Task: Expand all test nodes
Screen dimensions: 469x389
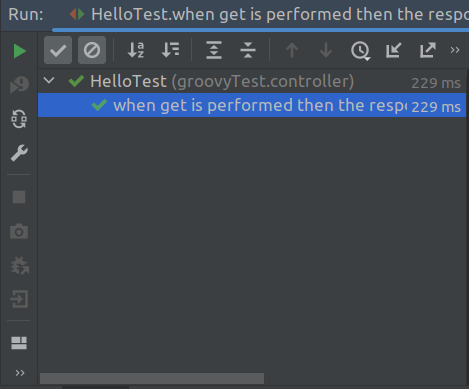Action: pyautogui.click(x=214, y=50)
